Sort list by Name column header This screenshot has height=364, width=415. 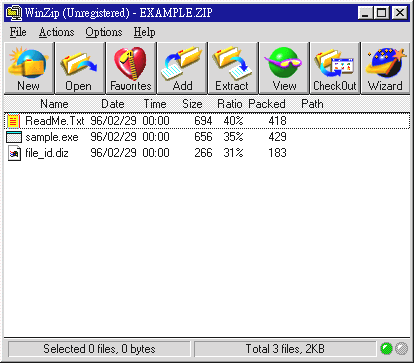coord(54,104)
